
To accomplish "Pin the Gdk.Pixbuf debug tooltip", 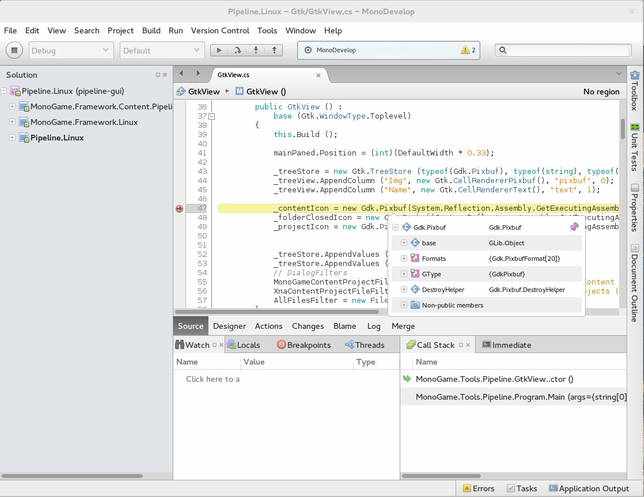I will tap(574, 227).
